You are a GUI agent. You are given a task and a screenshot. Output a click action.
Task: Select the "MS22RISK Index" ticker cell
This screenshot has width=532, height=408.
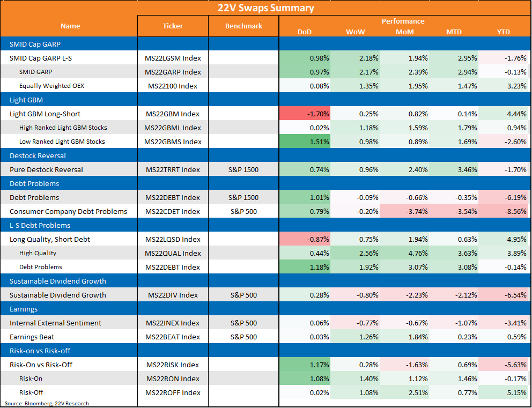click(x=173, y=365)
